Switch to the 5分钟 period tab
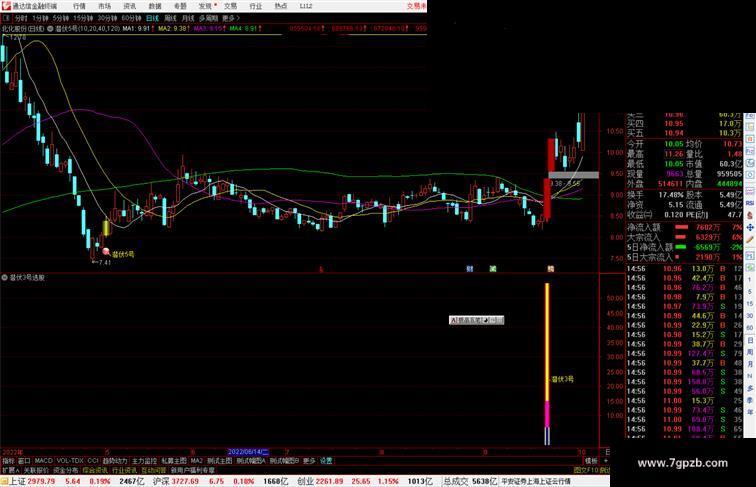 61,18
